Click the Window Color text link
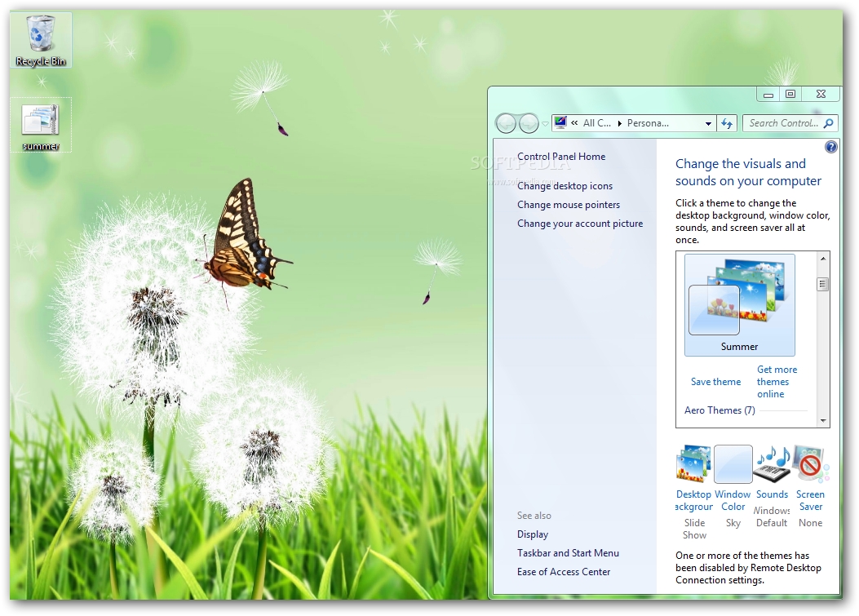Image resolution: width=859 pixels, height=616 pixels. point(733,500)
